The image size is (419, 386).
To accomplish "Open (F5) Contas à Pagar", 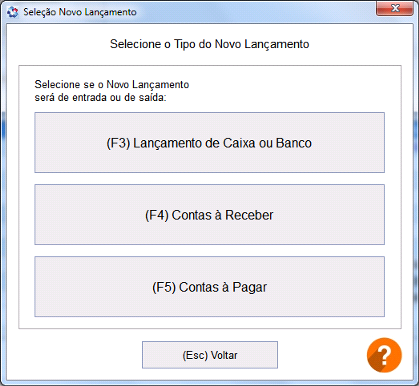I will pyautogui.click(x=209, y=287).
